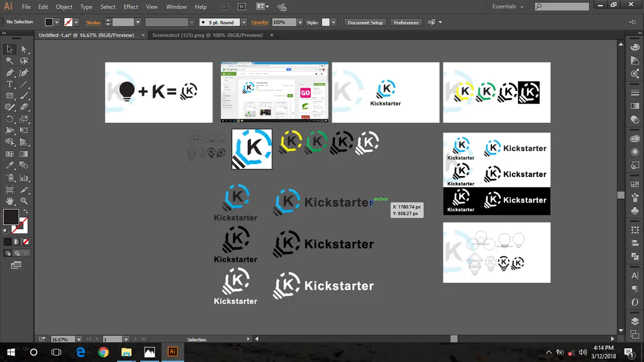This screenshot has width=644, height=362.
Task: Set paint mode to Color
Action: (8, 242)
